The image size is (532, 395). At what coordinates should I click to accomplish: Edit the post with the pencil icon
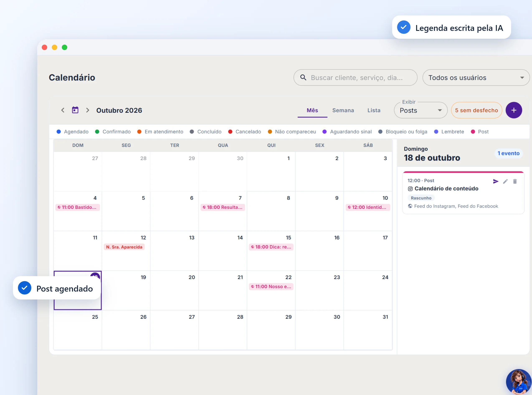pyautogui.click(x=505, y=181)
